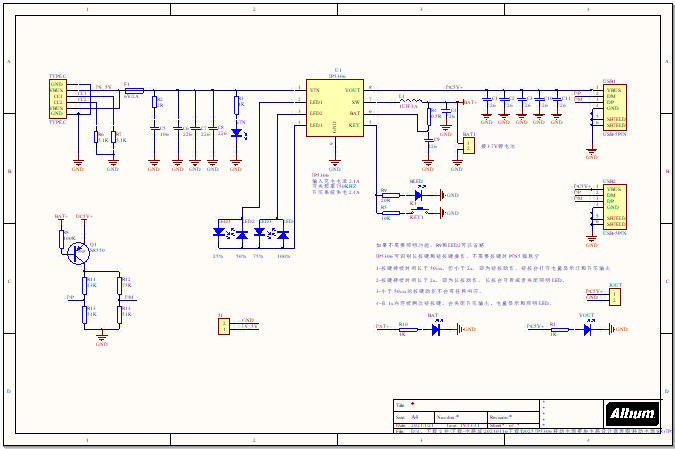The image size is (675, 449).
Task: Click the Revision field in the title block
Action: (513, 417)
